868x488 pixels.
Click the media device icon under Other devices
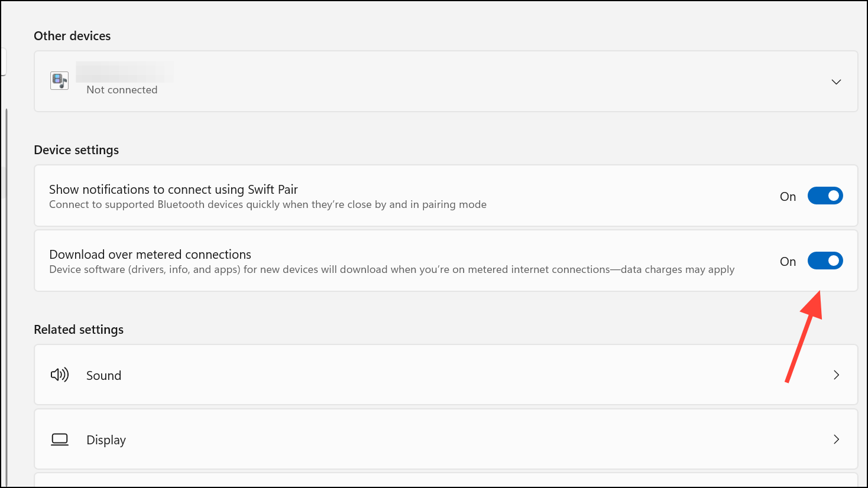pyautogui.click(x=60, y=80)
